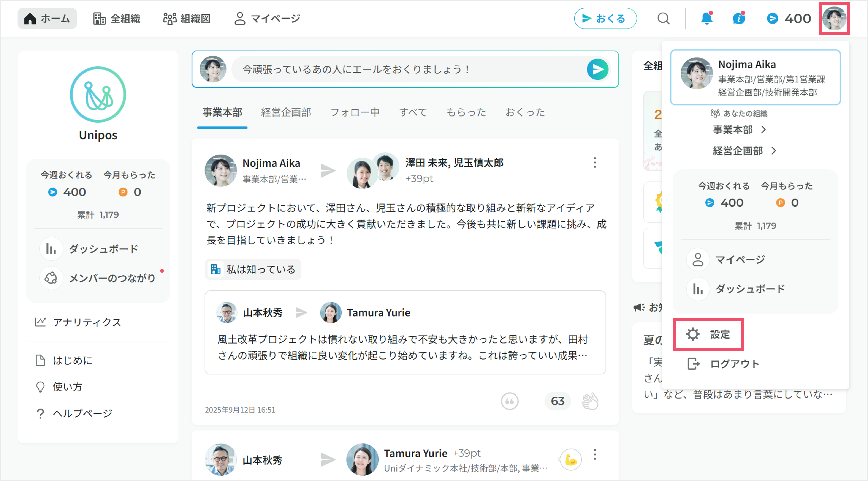
Task: Click the logout arrow icon in dropdown
Action: click(x=694, y=364)
